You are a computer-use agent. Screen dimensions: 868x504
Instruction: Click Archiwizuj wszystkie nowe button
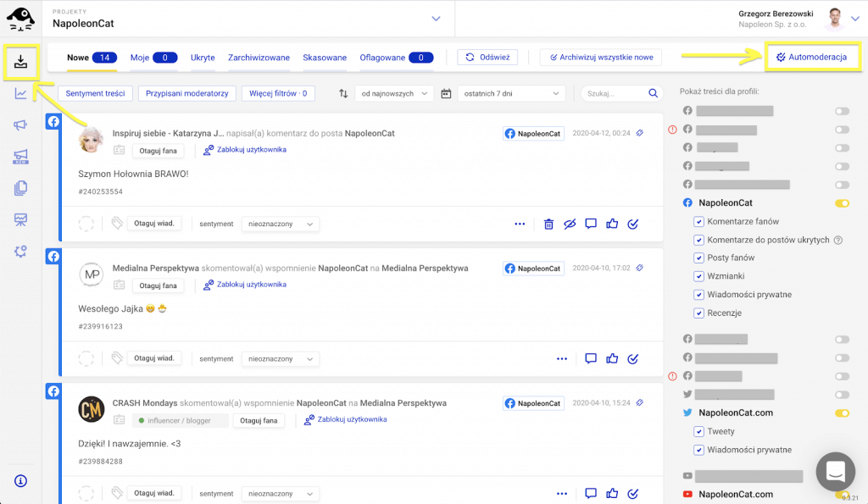[x=601, y=57]
